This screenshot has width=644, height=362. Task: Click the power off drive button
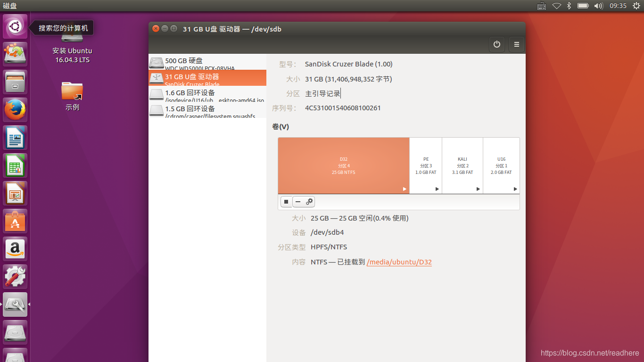(x=496, y=44)
